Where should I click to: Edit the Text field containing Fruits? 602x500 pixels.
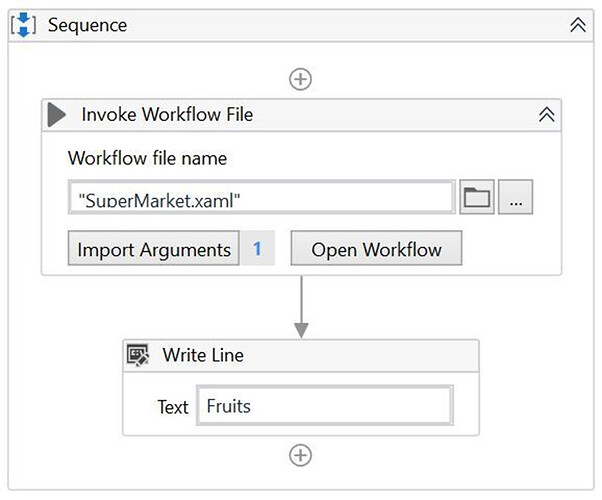(325, 406)
